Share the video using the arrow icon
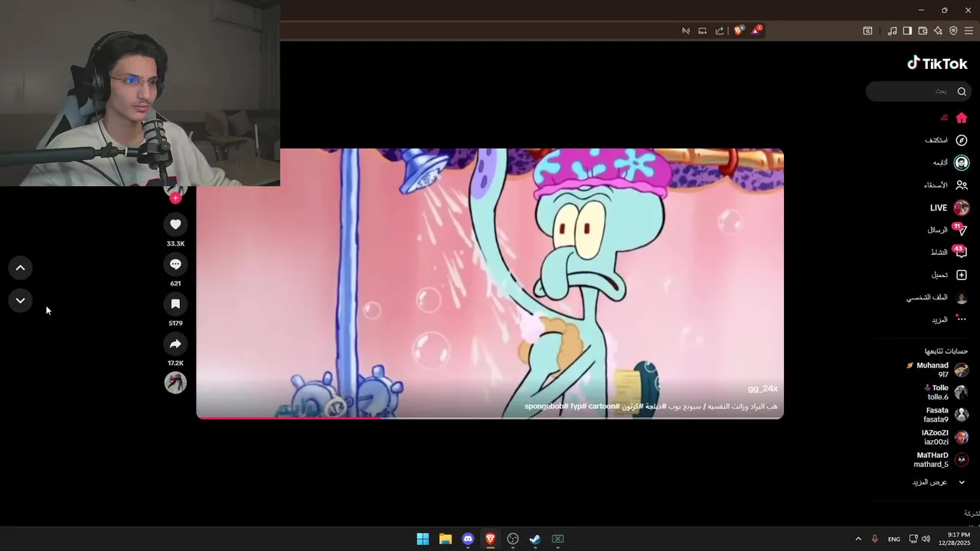The height and width of the screenshot is (551, 980). click(x=175, y=344)
